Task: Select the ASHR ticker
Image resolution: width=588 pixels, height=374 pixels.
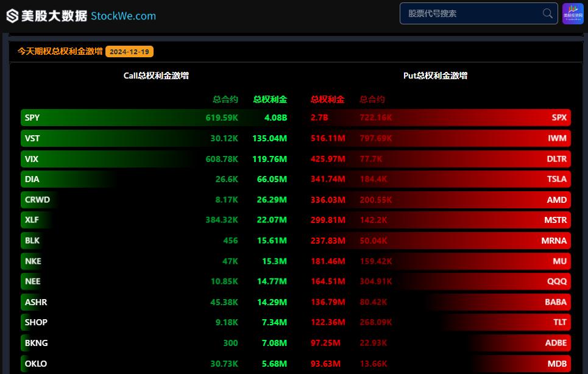Action: click(36, 302)
